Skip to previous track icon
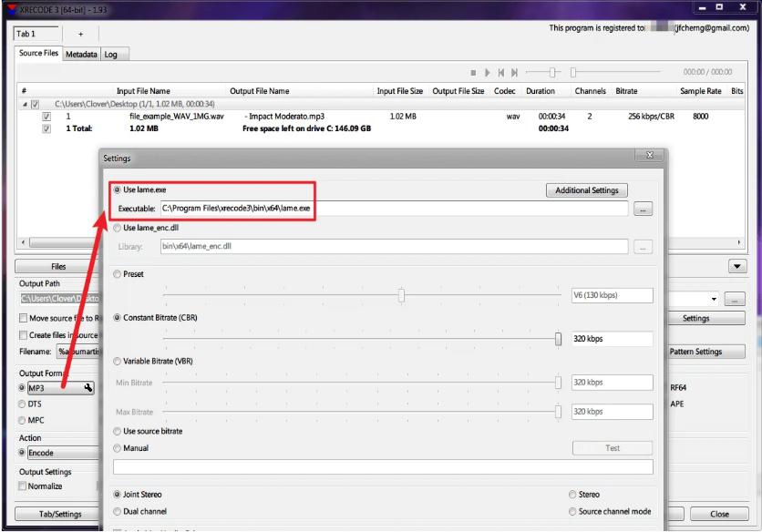The height and width of the screenshot is (532, 762). click(x=501, y=73)
